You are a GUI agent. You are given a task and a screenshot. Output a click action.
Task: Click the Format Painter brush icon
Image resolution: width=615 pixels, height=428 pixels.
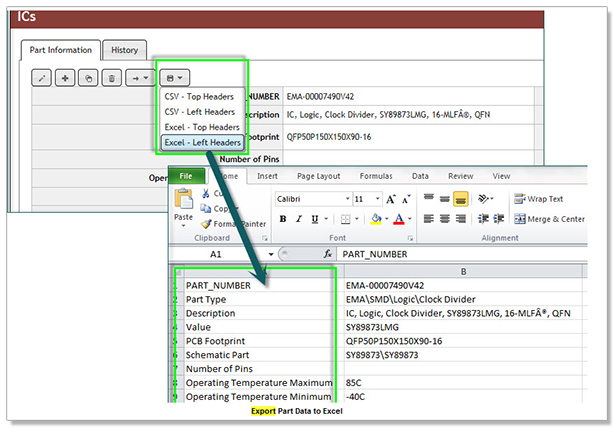click(206, 224)
